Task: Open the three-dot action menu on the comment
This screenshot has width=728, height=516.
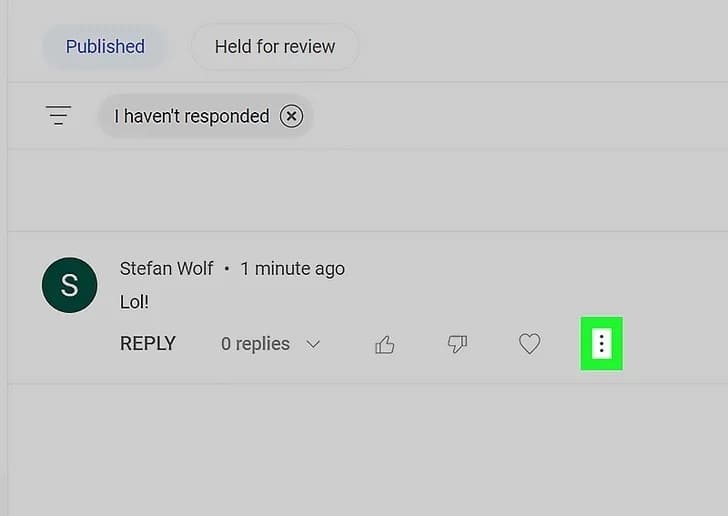Action: 601,344
